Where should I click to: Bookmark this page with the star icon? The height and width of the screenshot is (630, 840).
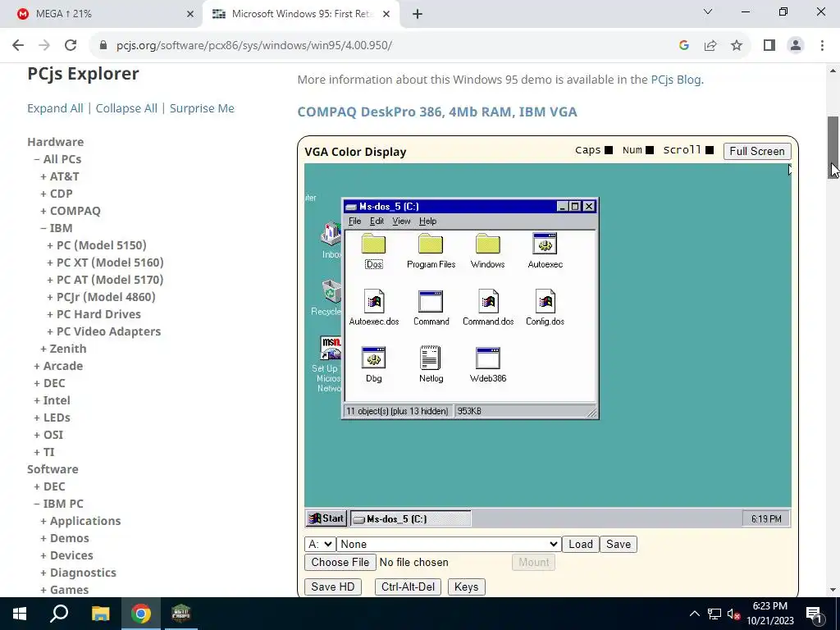pos(737,45)
